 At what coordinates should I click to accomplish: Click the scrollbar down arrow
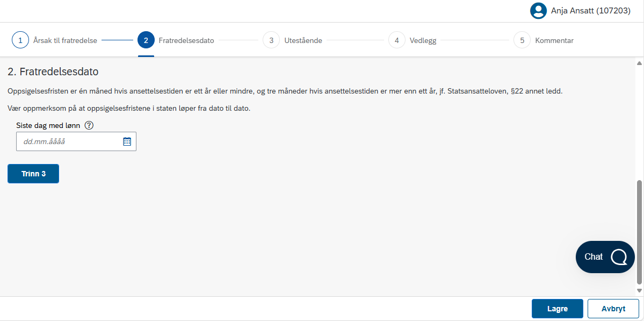pos(639,290)
